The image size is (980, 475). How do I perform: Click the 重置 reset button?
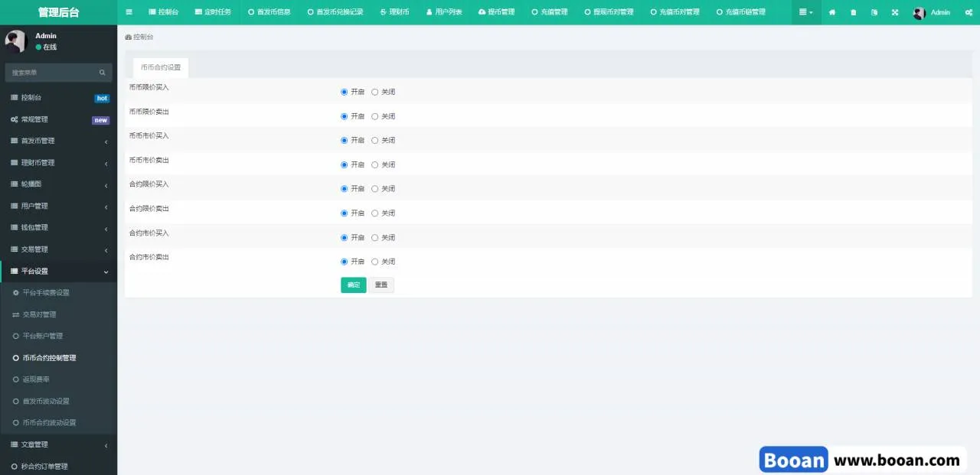[x=381, y=285]
